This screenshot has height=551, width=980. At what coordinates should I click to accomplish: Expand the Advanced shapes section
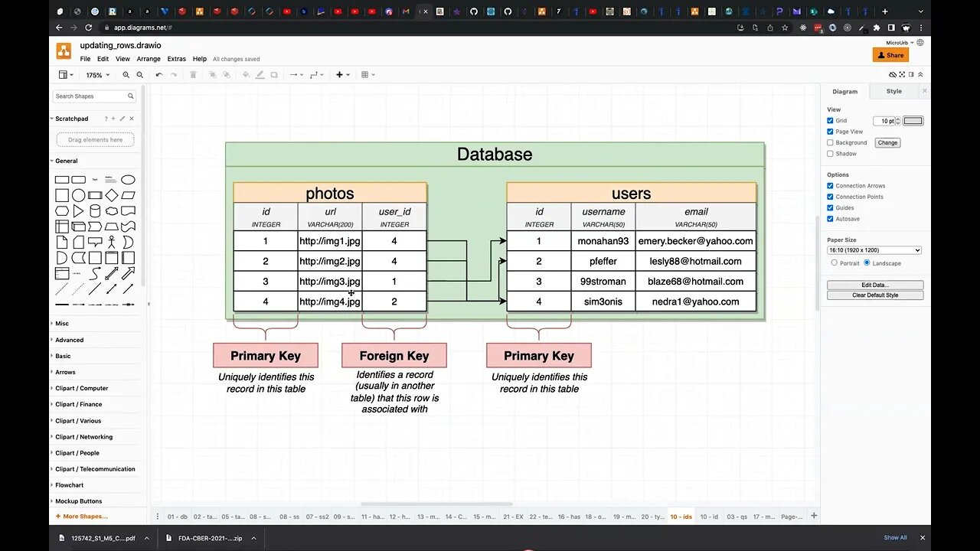tap(70, 340)
